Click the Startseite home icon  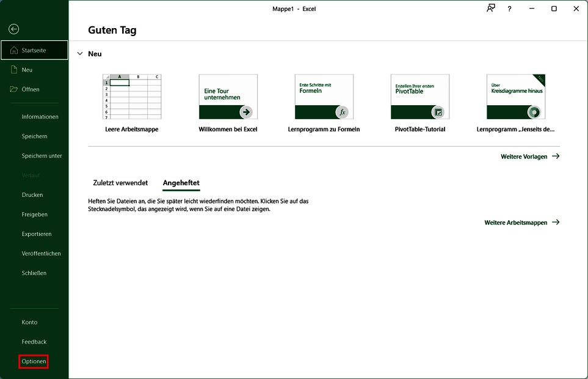(14, 50)
